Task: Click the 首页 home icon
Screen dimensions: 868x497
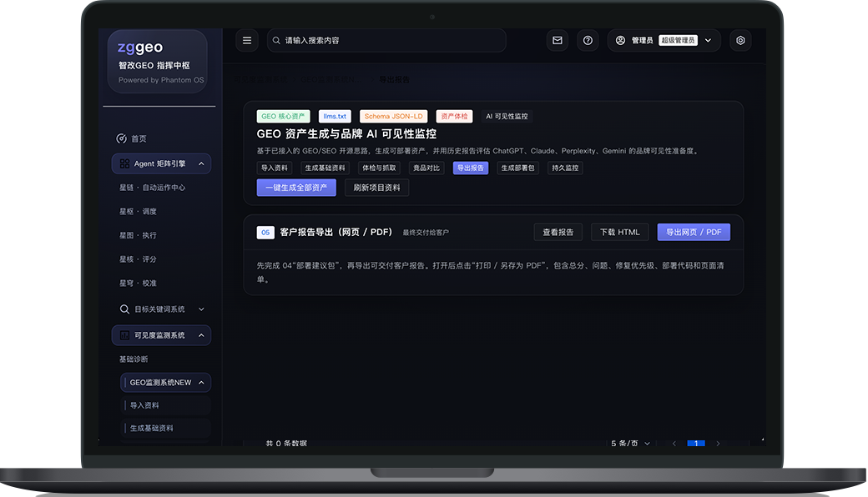Action: 121,138
